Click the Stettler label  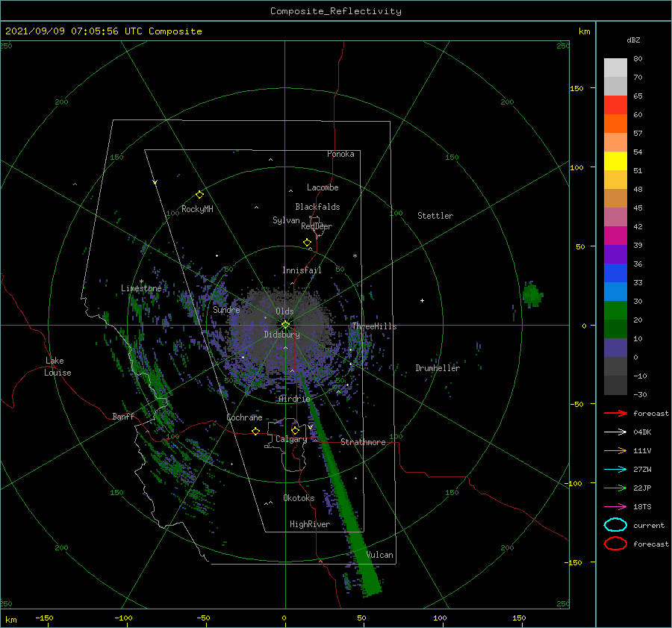click(435, 216)
